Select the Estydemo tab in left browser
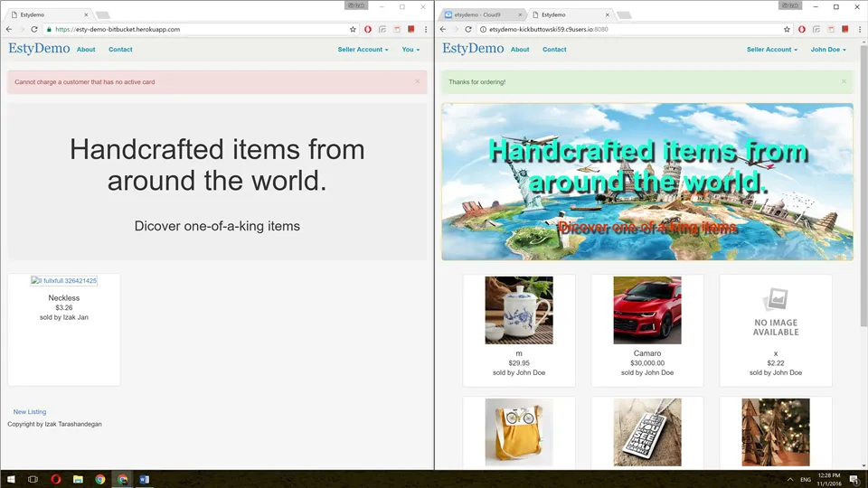 [x=50, y=15]
